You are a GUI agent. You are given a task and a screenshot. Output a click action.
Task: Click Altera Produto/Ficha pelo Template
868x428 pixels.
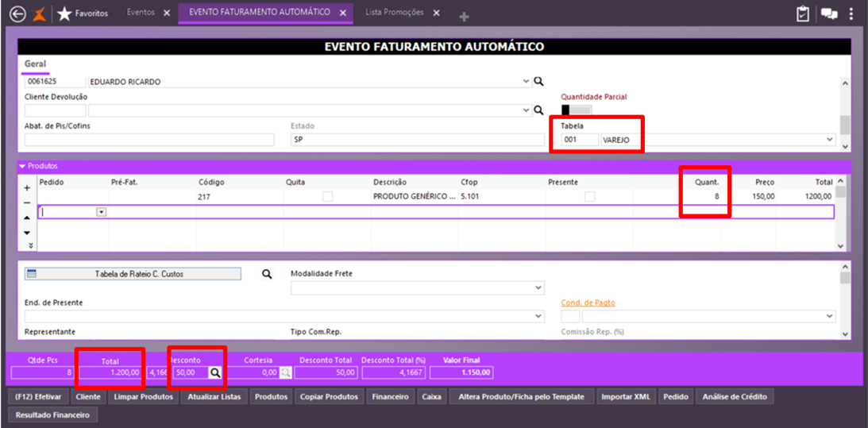[522, 397]
